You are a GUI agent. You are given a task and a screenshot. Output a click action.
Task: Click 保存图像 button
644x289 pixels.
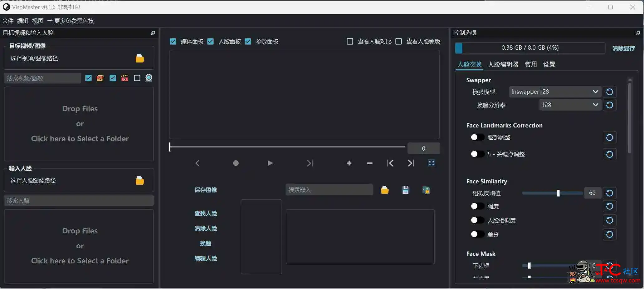point(206,190)
